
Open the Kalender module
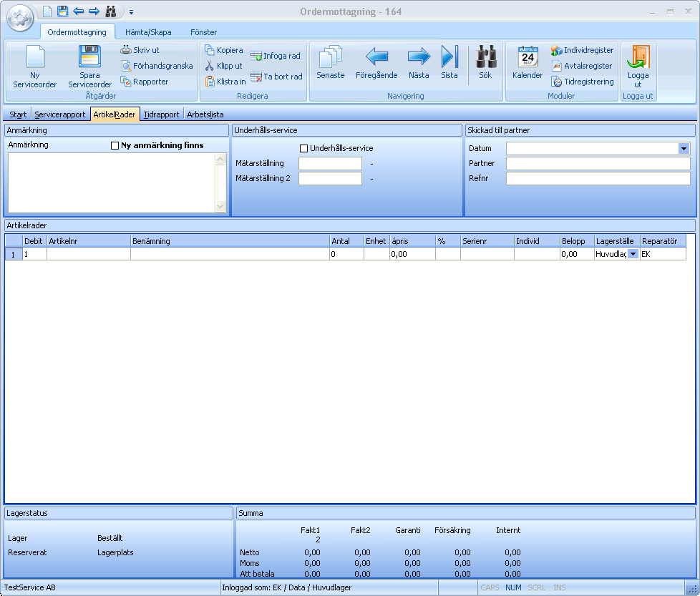coord(528,62)
